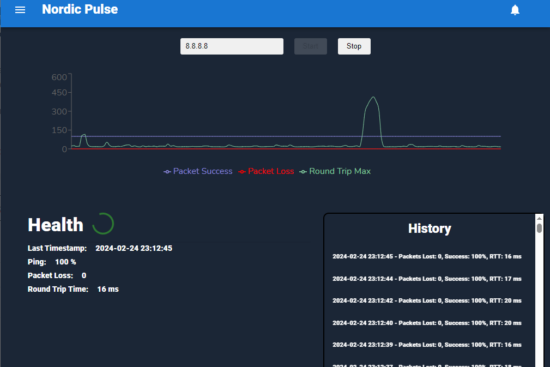
Task: Click the 8.8.8.8 host input field
Action: pos(232,46)
